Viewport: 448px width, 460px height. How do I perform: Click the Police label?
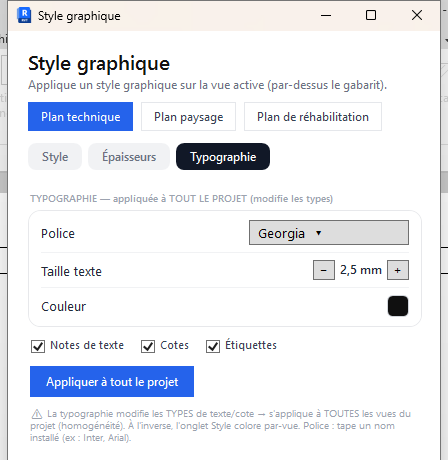(58, 234)
